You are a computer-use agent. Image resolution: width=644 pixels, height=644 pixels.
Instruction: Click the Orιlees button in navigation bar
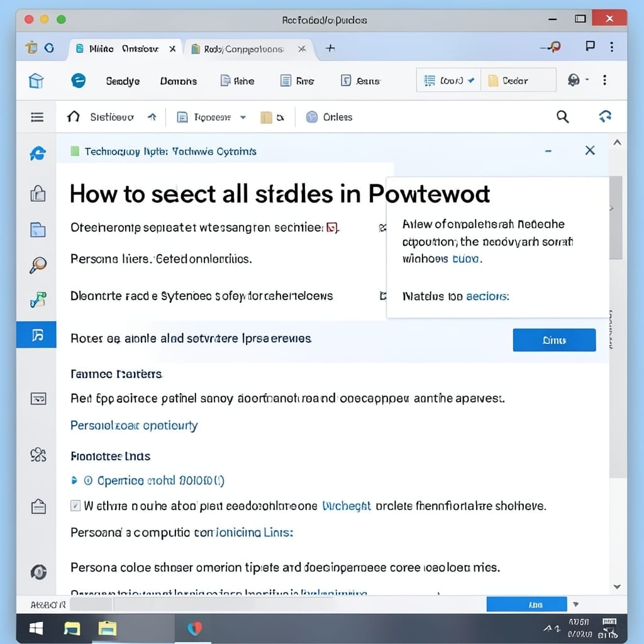coord(329,117)
